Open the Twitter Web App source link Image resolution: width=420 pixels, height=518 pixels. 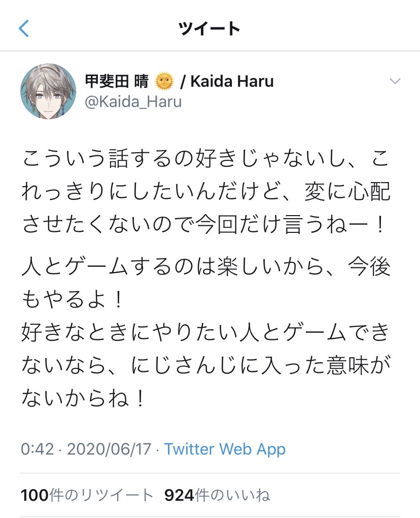[x=225, y=450]
